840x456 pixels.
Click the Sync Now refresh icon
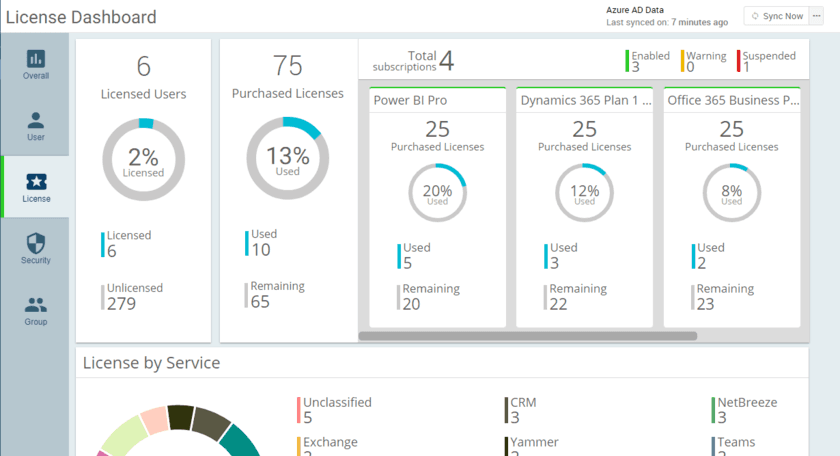point(755,16)
